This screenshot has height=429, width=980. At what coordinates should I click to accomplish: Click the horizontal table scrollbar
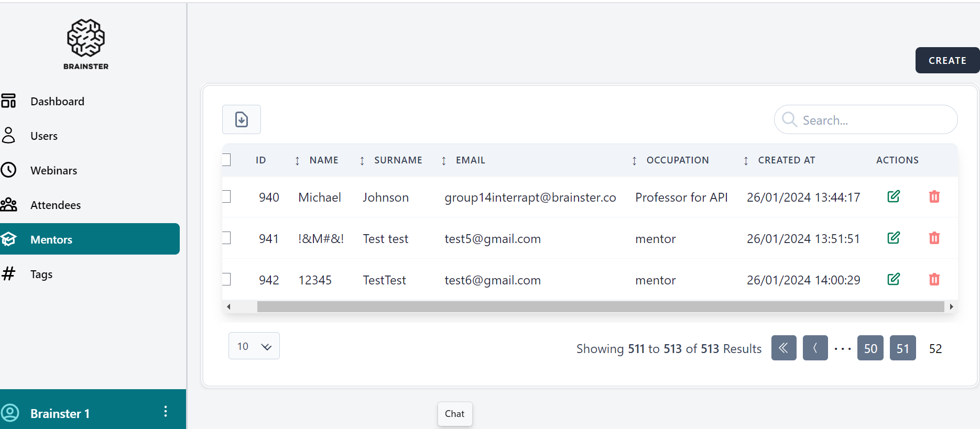point(600,307)
